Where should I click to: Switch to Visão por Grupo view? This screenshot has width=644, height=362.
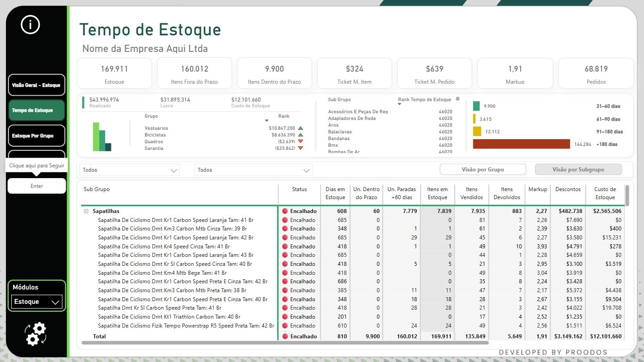pos(483,170)
